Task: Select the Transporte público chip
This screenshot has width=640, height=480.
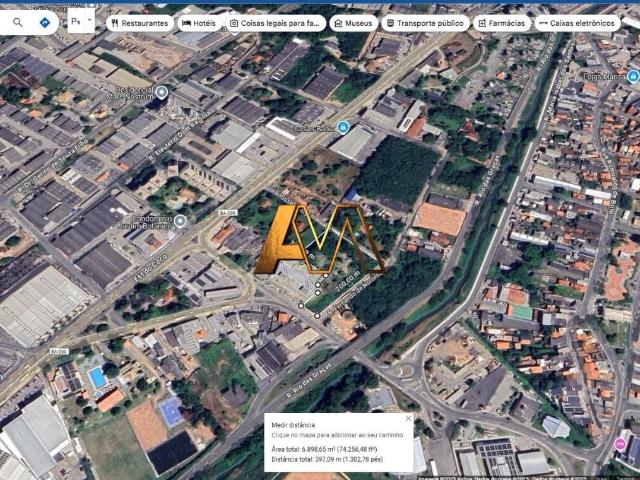Action: (x=425, y=23)
